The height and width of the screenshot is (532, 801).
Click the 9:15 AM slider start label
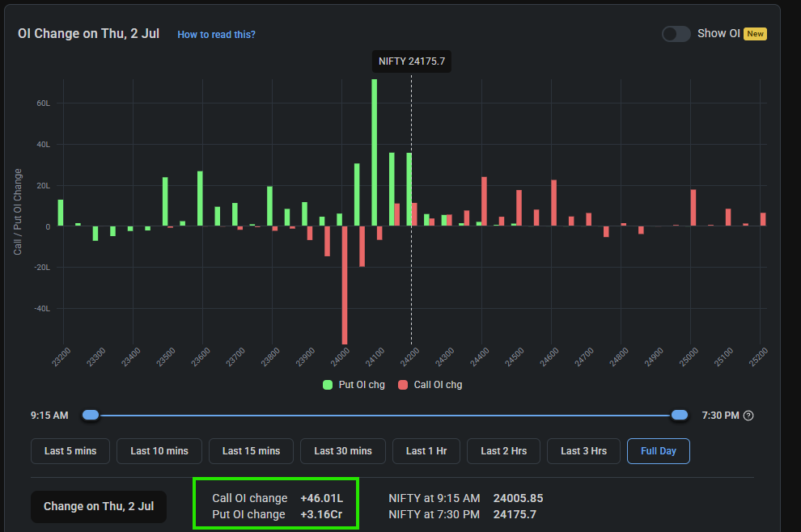tap(49, 416)
